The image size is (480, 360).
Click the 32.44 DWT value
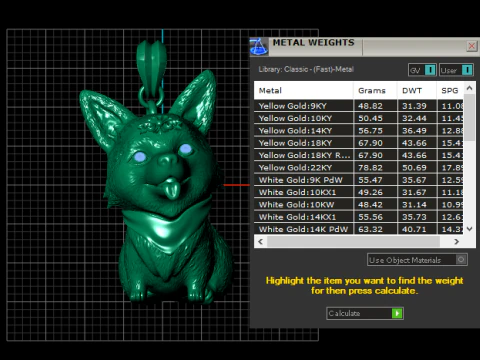click(x=414, y=118)
